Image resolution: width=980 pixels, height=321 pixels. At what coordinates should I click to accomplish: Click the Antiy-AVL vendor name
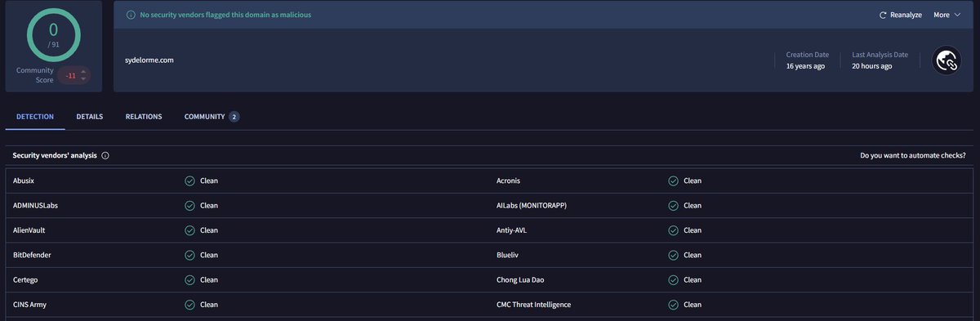[513, 230]
